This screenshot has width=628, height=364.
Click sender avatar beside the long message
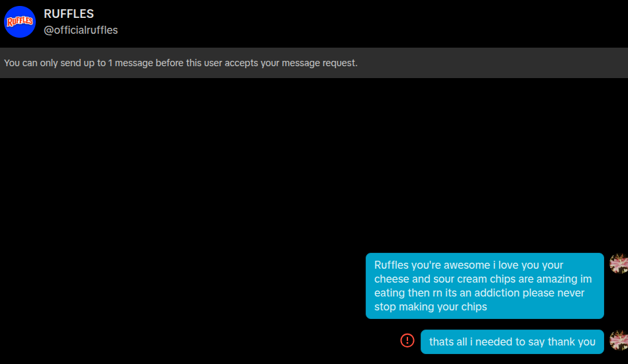pos(619,263)
